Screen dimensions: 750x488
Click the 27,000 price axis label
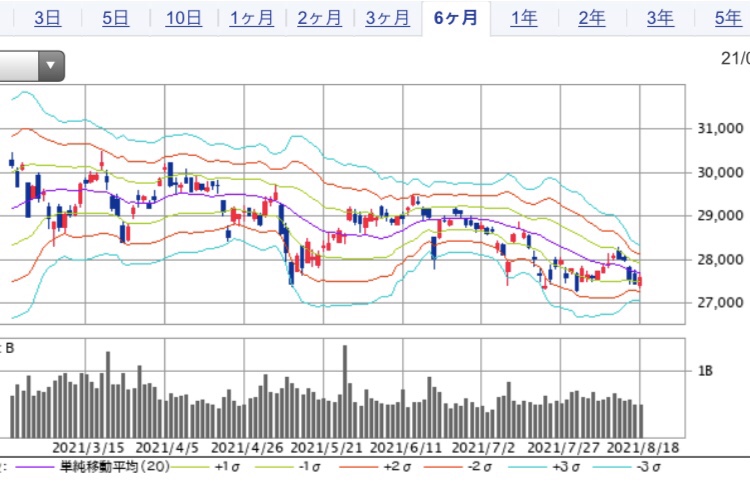click(720, 302)
